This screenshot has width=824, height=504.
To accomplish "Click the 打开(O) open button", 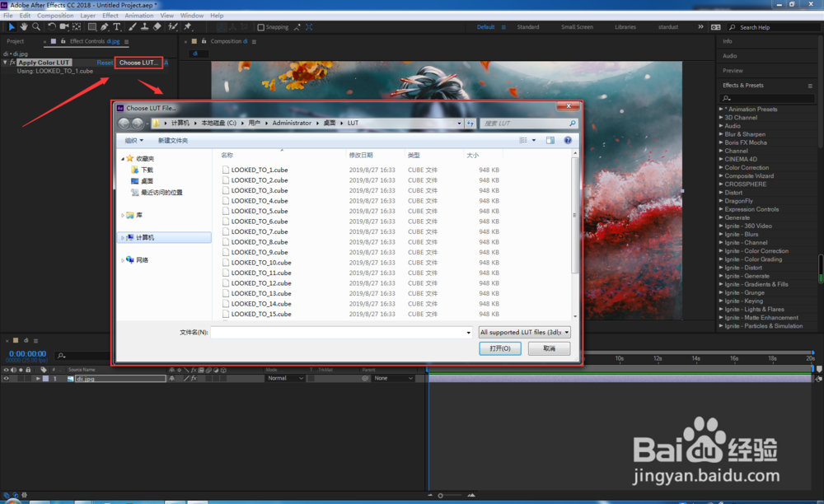I will [500, 348].
